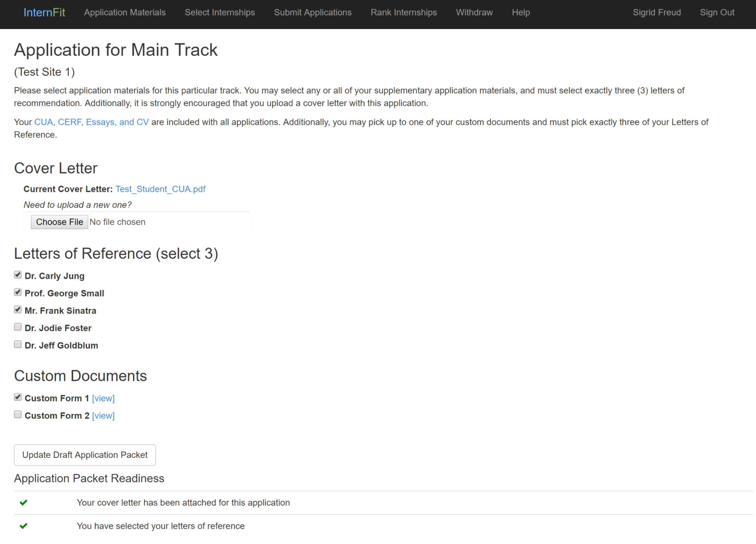Go to Select Internships
Image resolution: width=756 pixels, height=544 pixels.
(x=220, y=13)
